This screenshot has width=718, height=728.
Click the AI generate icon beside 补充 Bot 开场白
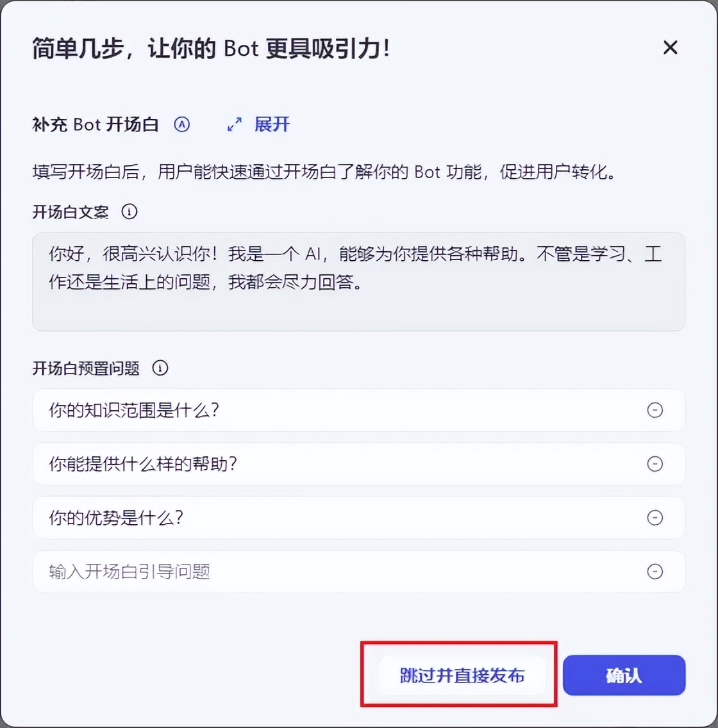click(x=182, y=124)
